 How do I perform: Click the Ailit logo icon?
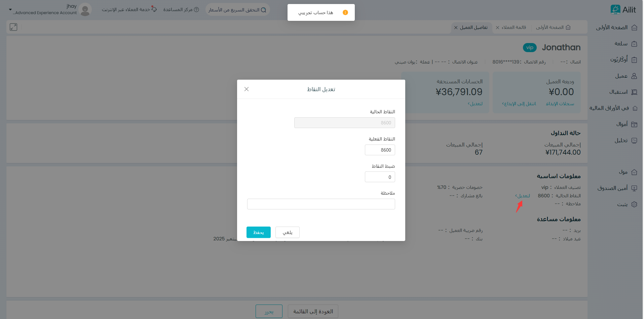[615, 10]
